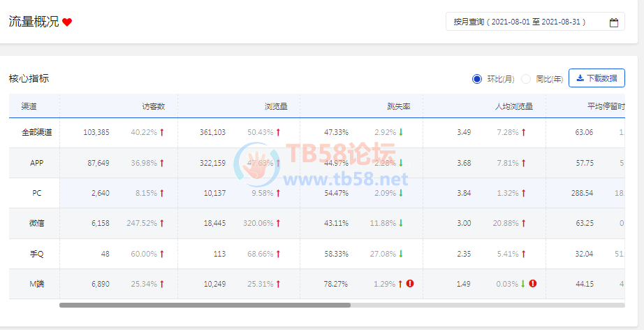Open the calendar icon in date field
The width and height of the screenshot is (644, 330).
pyautogui.click(x=614, y=22)
